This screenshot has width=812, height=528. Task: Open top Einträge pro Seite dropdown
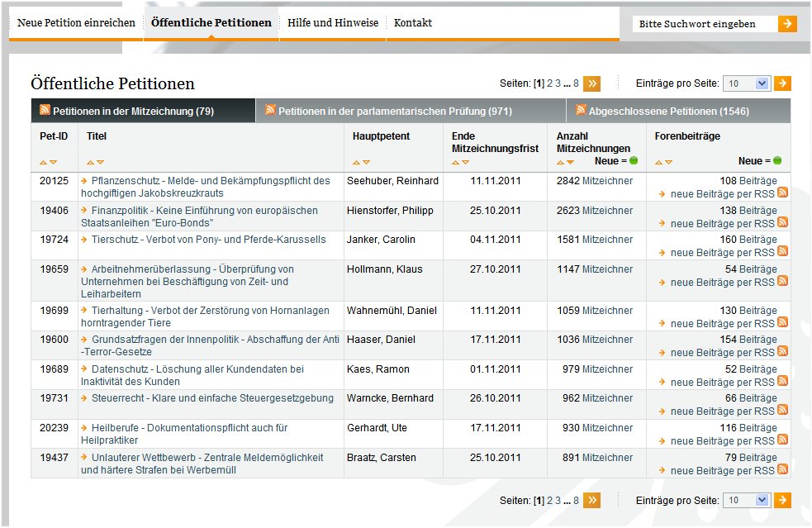point(747,83)
